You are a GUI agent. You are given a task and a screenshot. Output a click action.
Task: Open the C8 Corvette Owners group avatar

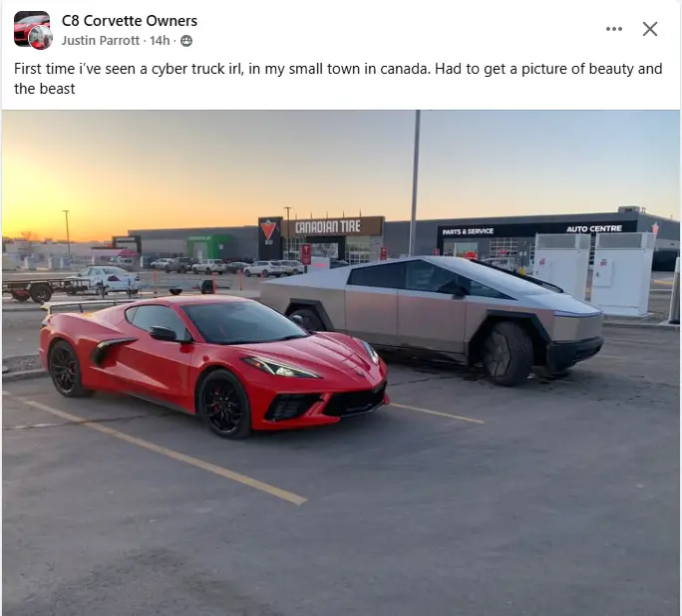(31, 28)
